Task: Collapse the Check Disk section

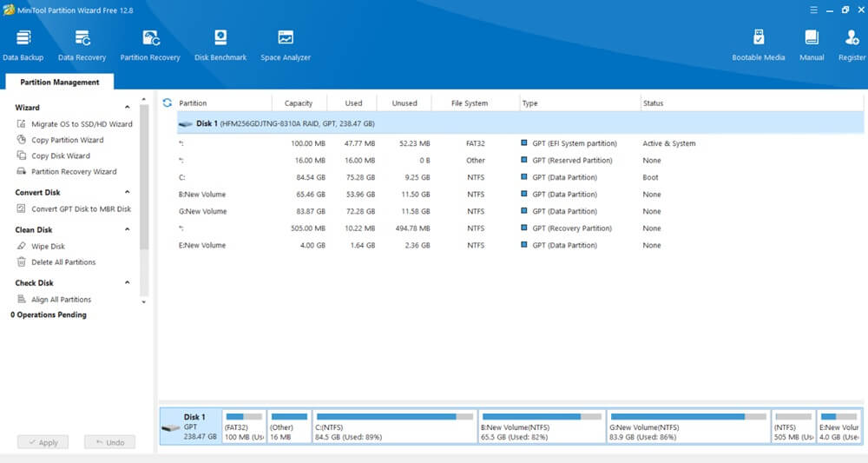Action: 128,282
